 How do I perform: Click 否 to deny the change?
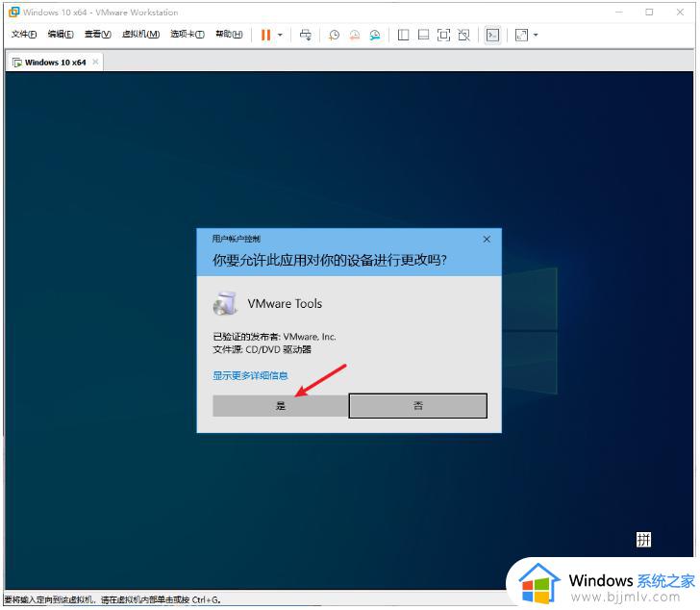418,405
